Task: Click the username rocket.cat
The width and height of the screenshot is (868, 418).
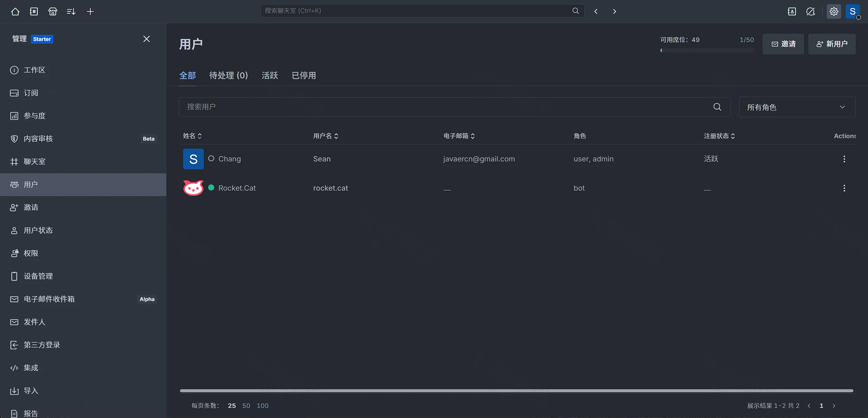Action: (331, 188)
